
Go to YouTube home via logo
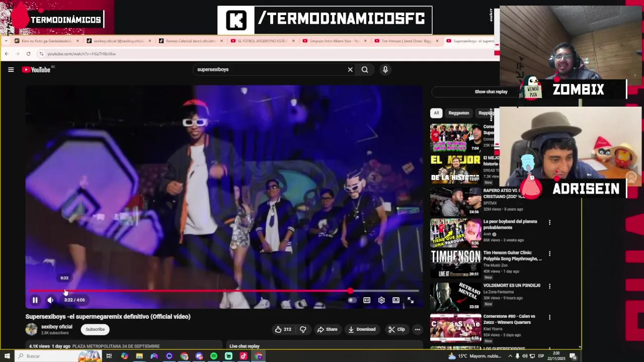pos(37,70)
